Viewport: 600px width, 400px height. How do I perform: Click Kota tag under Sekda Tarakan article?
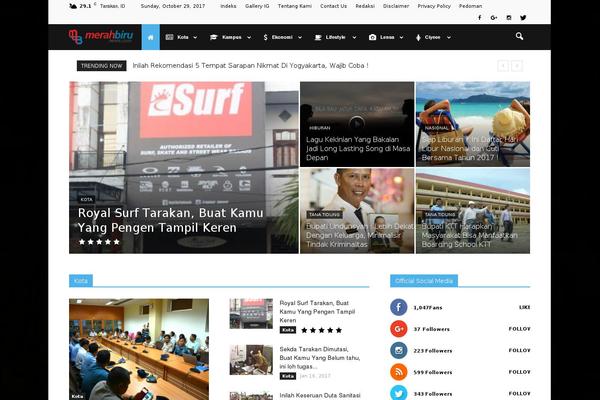click(x=288, y=376)
